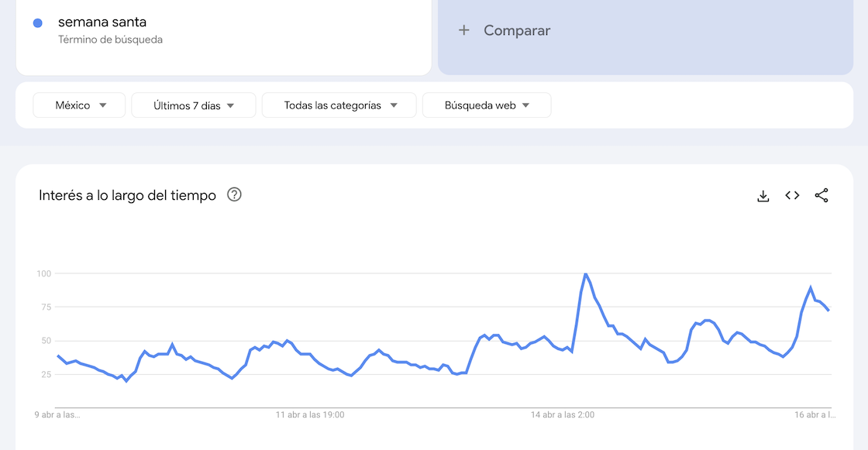868x450 pixels.
Task: Click the Término de búsqueda label
Action: [x=110, y=40]
